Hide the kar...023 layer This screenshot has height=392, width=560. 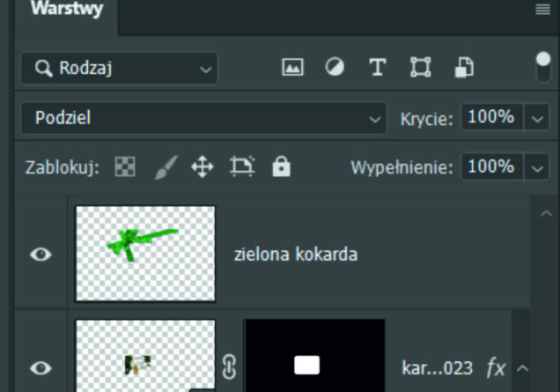(41, 367)
